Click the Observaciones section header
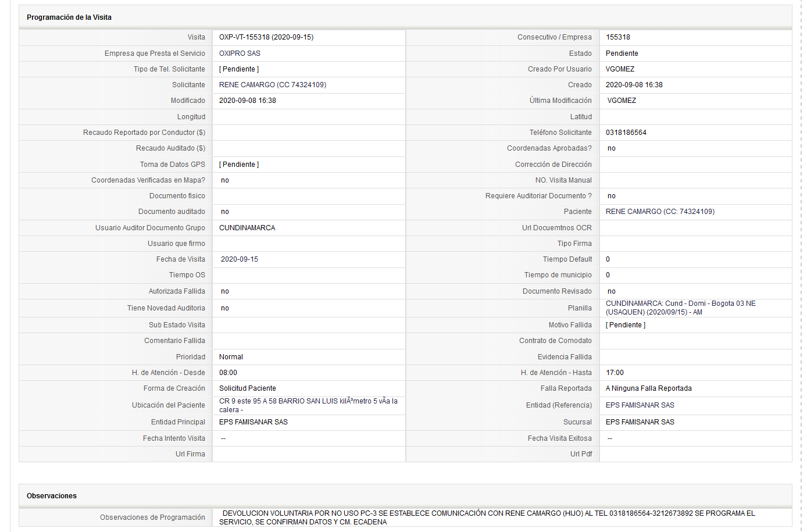 pos(52,496)
